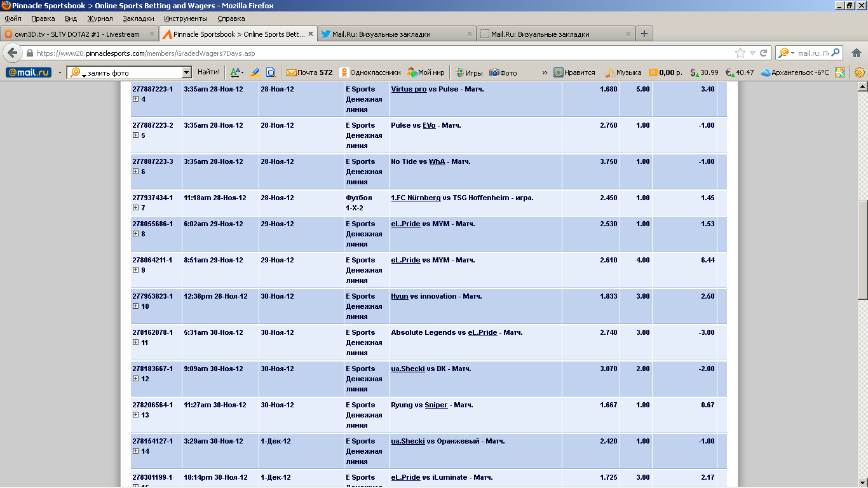The image size is (868, 488).
Task: Open the Virtus pro team link
Action: coord(409,89)
